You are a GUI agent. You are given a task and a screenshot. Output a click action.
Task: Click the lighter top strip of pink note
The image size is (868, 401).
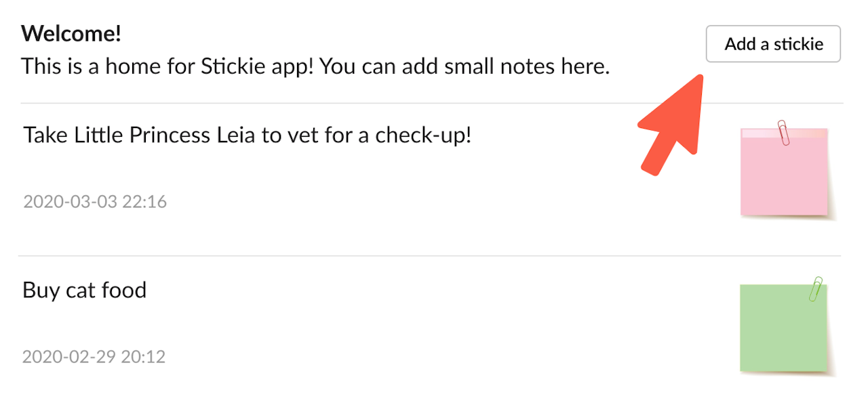[x=784, y=133]
